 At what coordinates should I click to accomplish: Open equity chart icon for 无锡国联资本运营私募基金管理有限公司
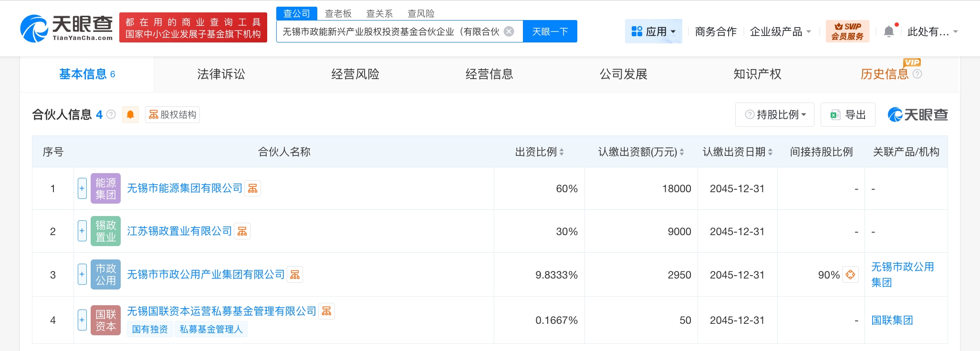(327, 311)
